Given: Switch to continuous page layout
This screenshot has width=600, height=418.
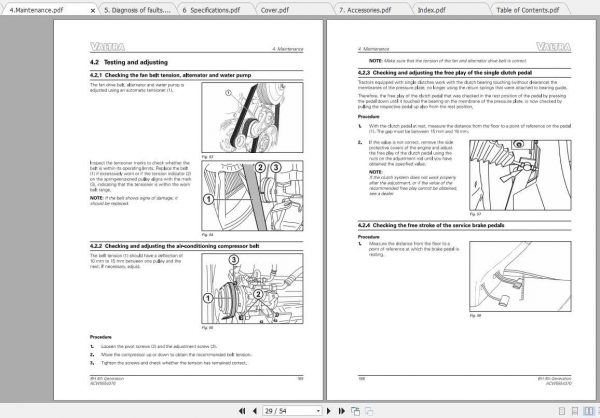Looking at the screenshot, I should pos(575,411).
